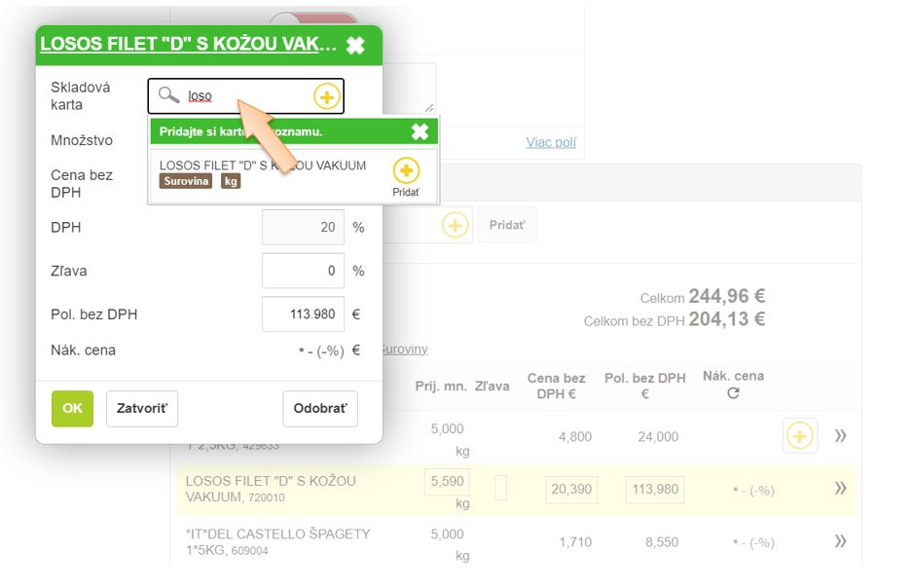Click the yellow plus icon in first table row
The width and height of the screenshot is (915, 588).
click(x=799, y=436)
